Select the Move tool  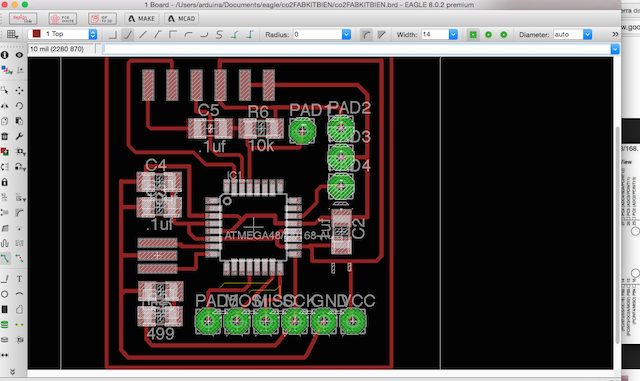(19, 90)
